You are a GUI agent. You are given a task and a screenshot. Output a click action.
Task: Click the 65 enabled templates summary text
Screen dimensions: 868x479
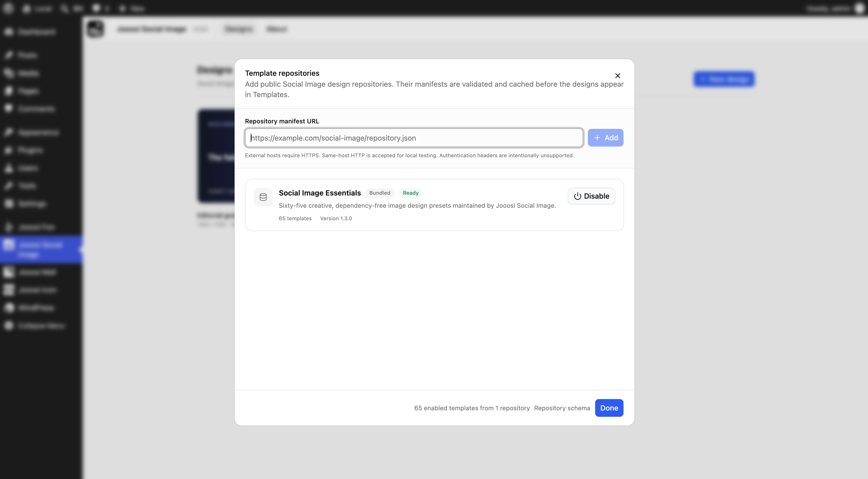[x=472, y=408]
